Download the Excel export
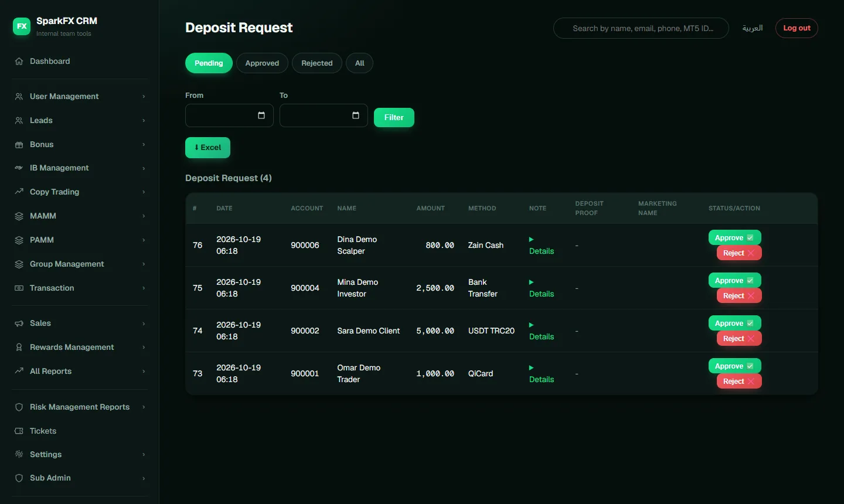844x504 pixels. [207, 148]
